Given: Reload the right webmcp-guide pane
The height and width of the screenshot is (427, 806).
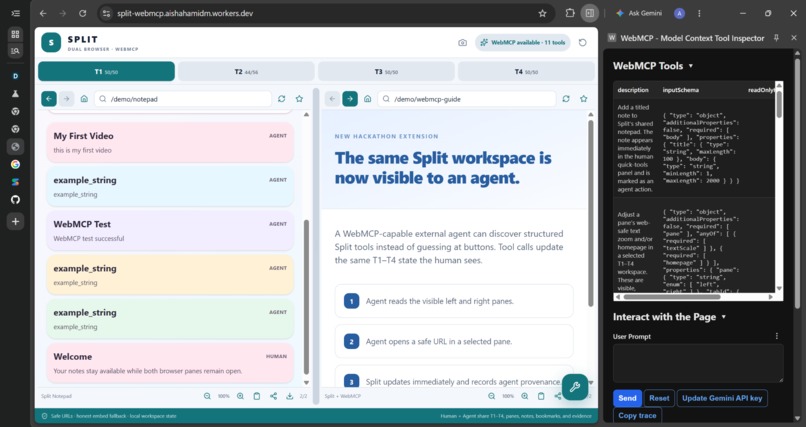Looking at the screenshot, I should coord(566,99).
